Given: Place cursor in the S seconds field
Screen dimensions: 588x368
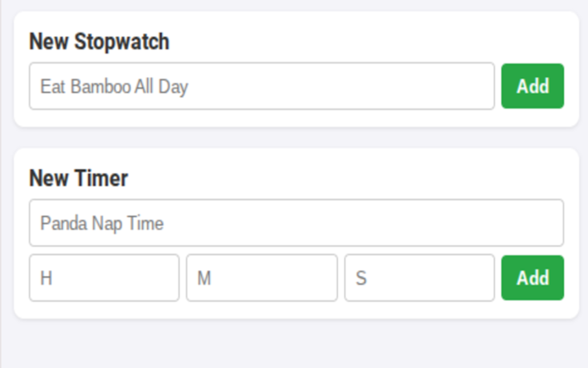Looking at the screenshot, I should pos(419,278).
